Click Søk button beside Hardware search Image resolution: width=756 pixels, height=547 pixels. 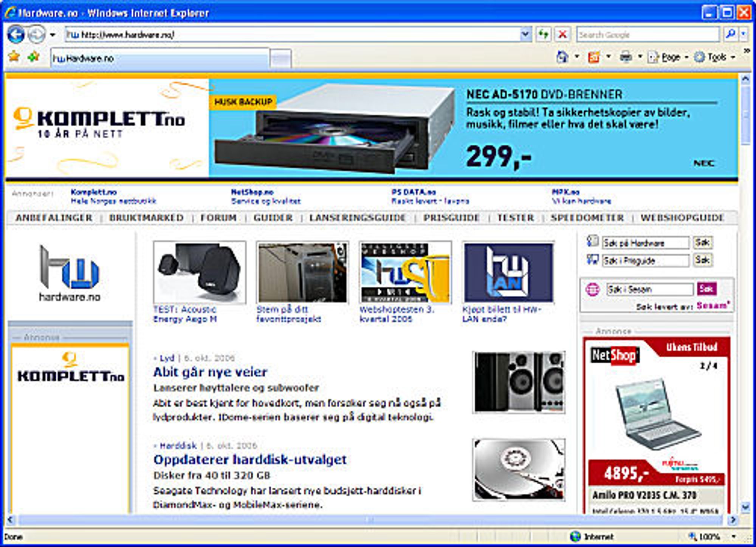702,243
